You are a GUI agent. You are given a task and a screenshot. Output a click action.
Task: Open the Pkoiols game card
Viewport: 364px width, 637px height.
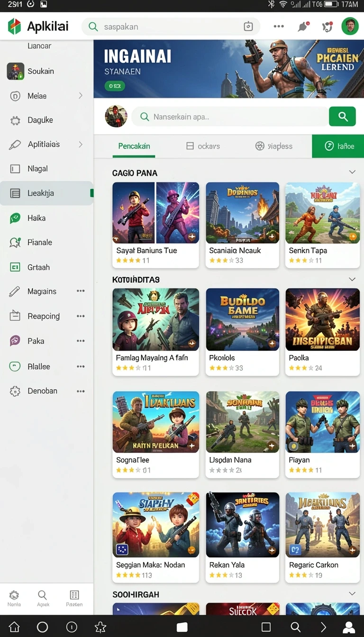242,332
